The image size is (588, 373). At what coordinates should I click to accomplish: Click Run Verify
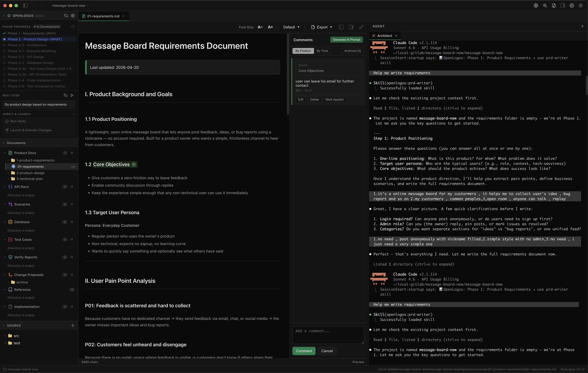tap(39, 121)
